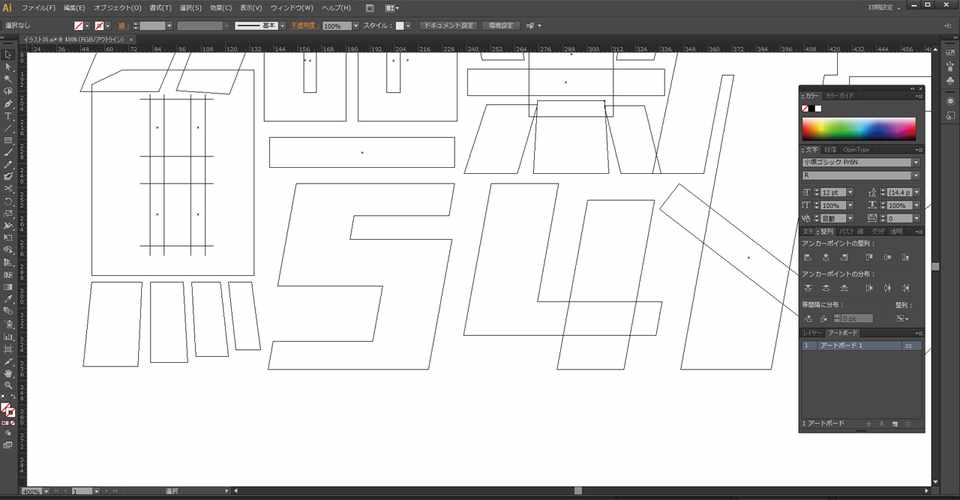The height and width of the screenshot is (500, 960).
Task: Click the ドキュメント設定 button
Action: (x=449, y=26)
